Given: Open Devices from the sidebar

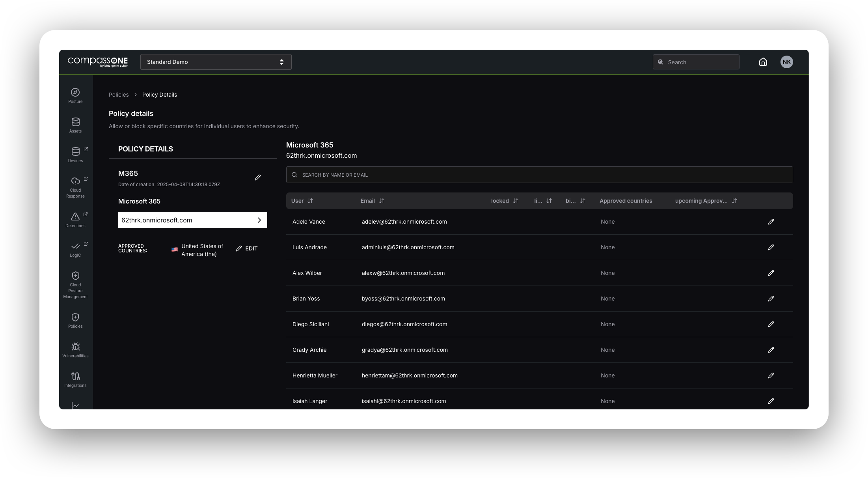Looking at the screenshot, I should [x=75, y=155].
